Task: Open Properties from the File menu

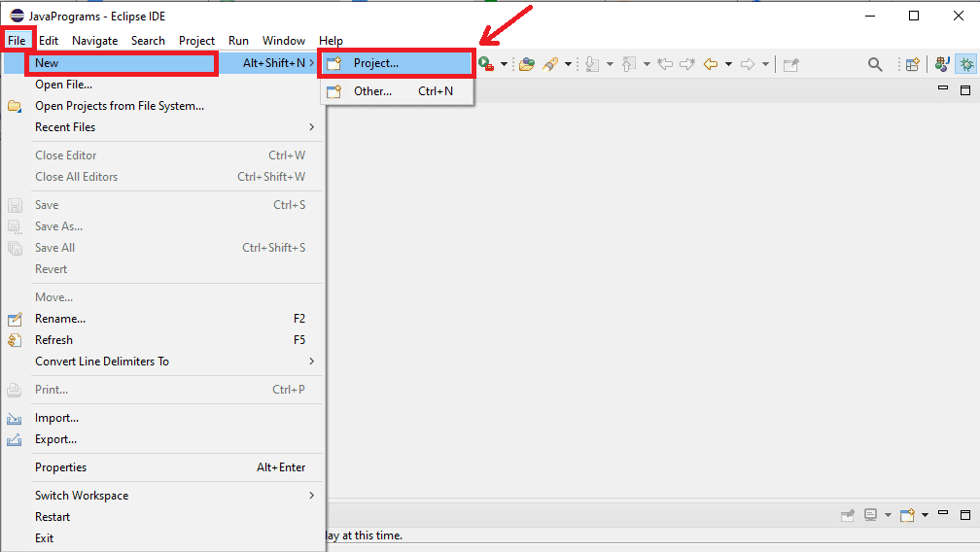Action: tap(163, 467)
